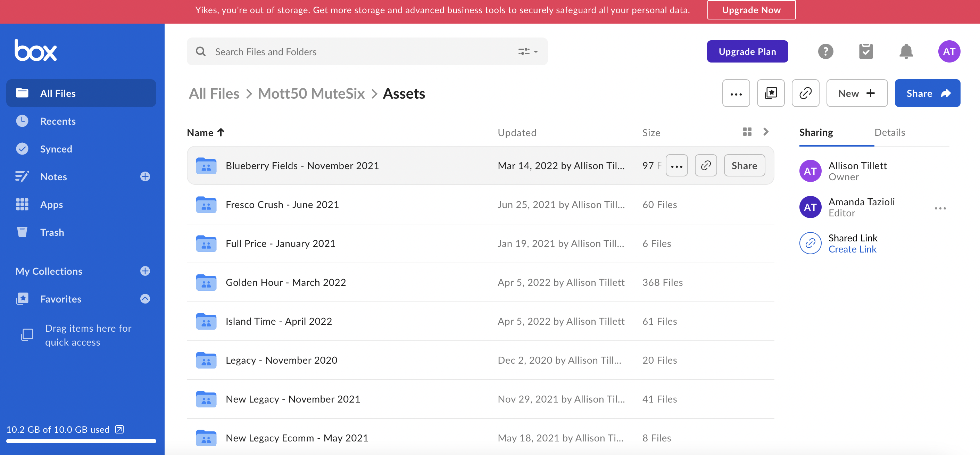
Task: Click the Box logo
Action: tap(36, 50)
